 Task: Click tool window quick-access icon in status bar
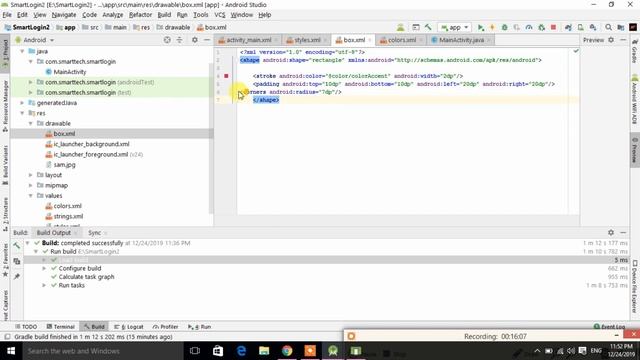tap(7, 337)
